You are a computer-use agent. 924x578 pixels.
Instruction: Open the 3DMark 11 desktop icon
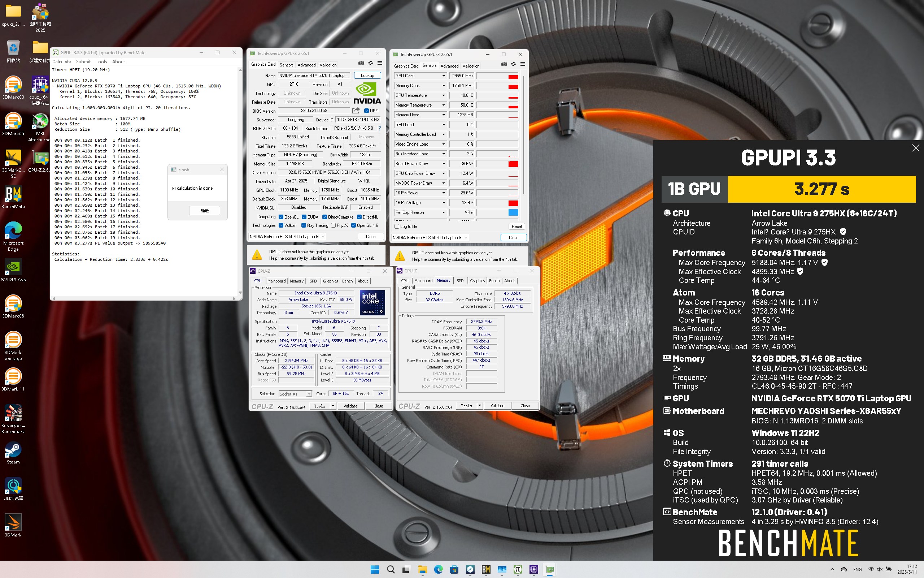[x=13, y=380]
